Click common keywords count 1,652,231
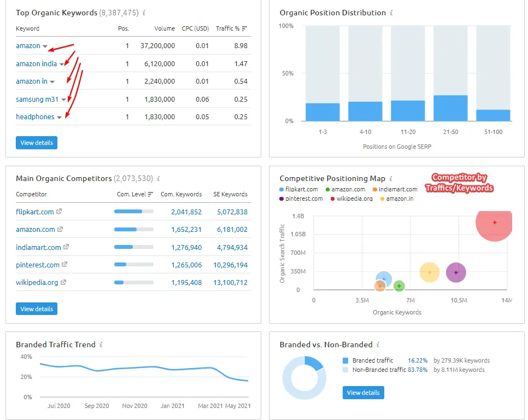 click(x=186, y=230)
